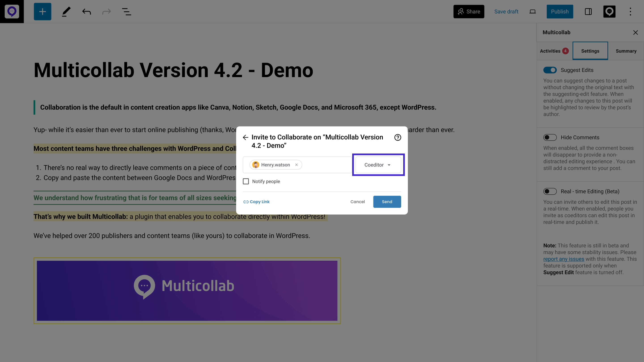Viewport: 644px width, 362px height.
Task: Open the document overview list icon
Action: tap(127, 11)
